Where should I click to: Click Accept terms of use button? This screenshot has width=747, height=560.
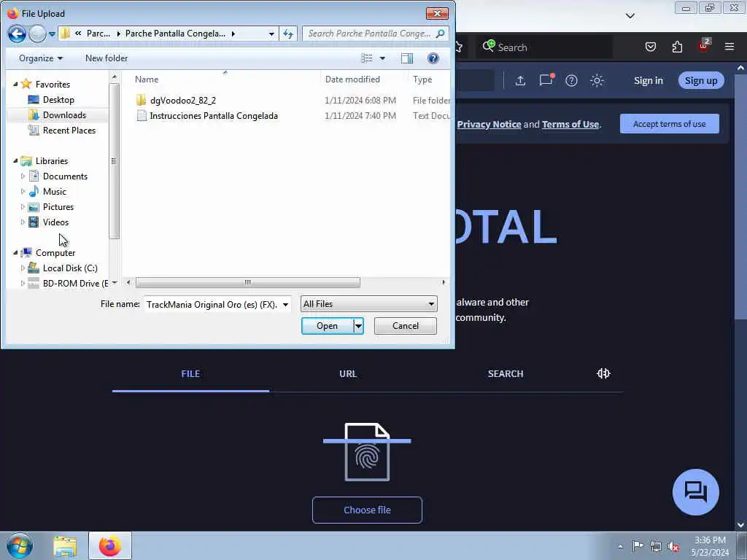coord(670,124)
